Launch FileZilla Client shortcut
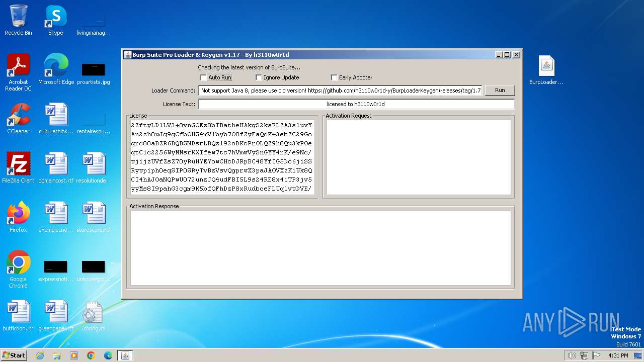Viewport: 644px width, 362px height. tap(18, 168)
